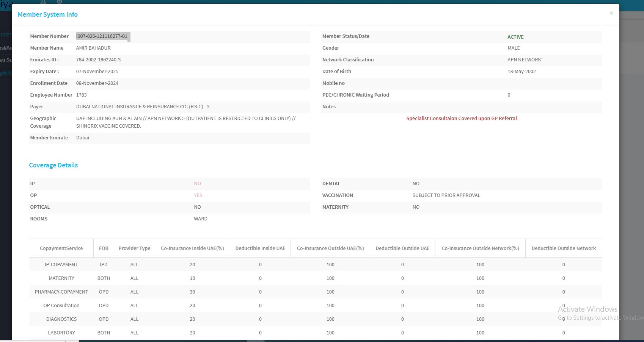Click the Payer Dubai National Insurance value
Screen dimensions: 644x342
click(x=143, y=107)
